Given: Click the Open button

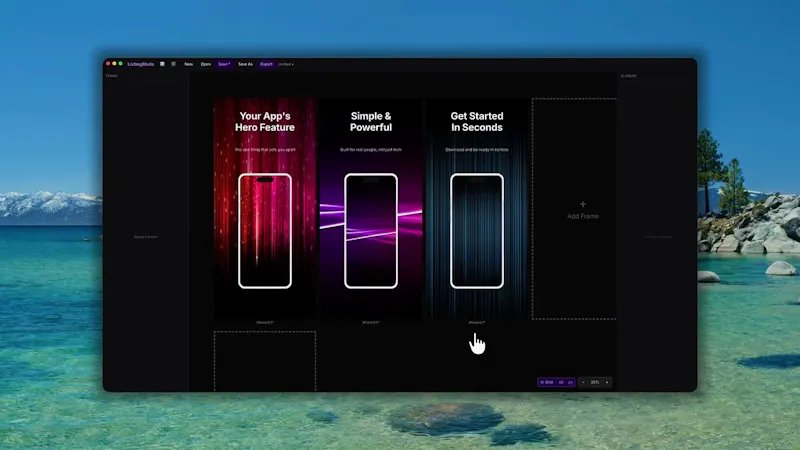Looking at the screenshot, I should point(206,64).
